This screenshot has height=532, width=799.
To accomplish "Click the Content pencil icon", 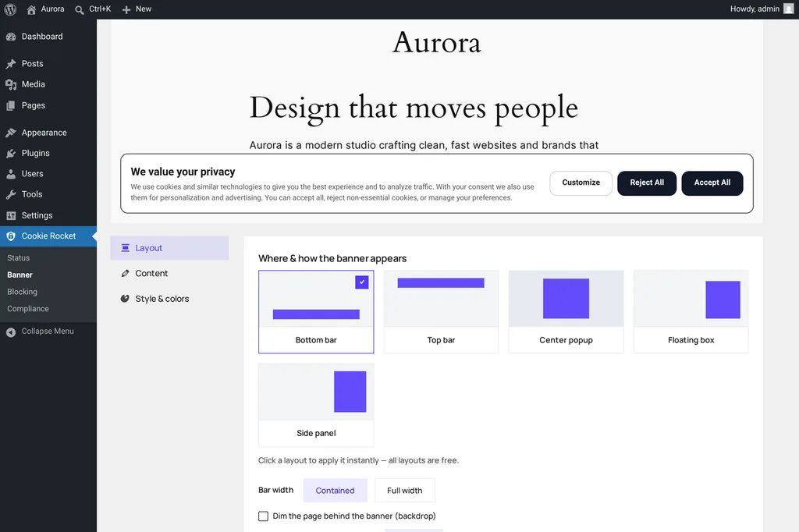I will 125,273.
